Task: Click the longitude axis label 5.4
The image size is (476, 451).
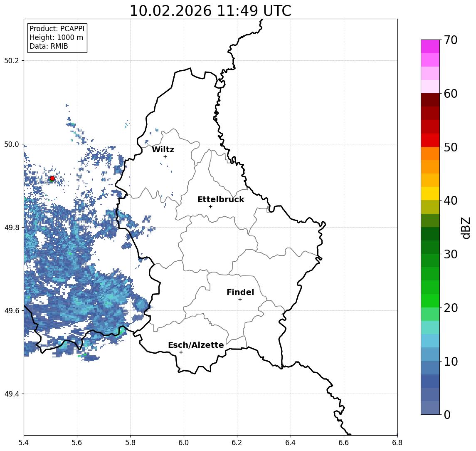Action: coord(24,443)
